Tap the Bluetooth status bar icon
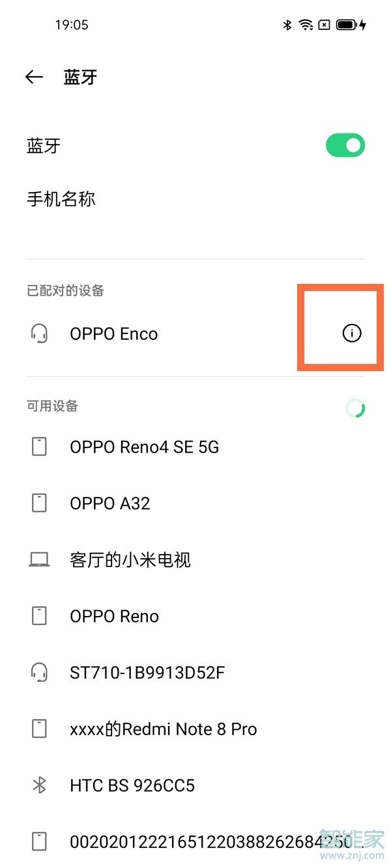Image resolution: width=391 pixels, height=868 pixels. [287, 25]
